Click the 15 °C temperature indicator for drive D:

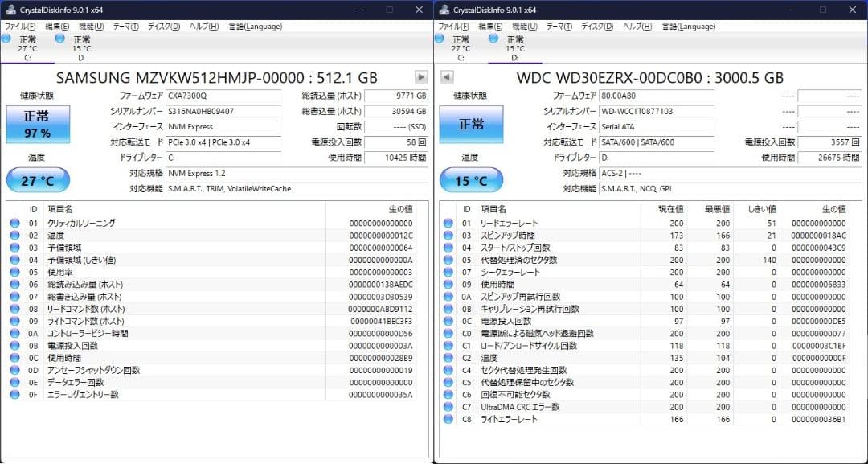click(472, 179)
